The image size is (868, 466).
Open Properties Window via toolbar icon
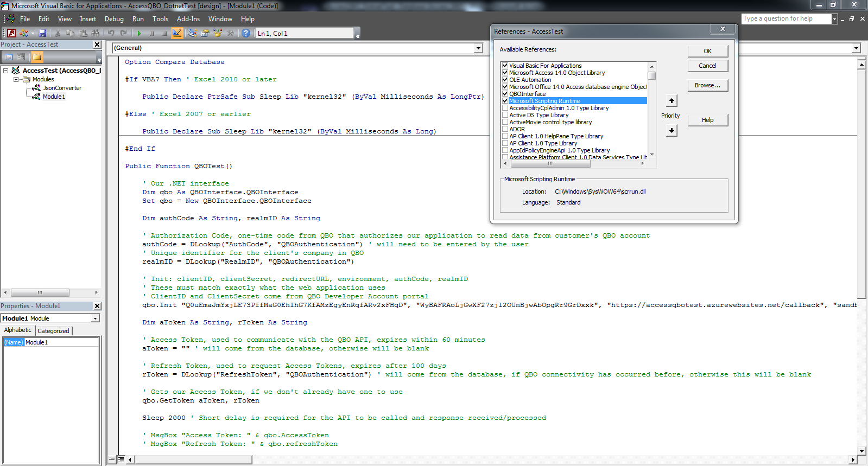tap(205, 33)
